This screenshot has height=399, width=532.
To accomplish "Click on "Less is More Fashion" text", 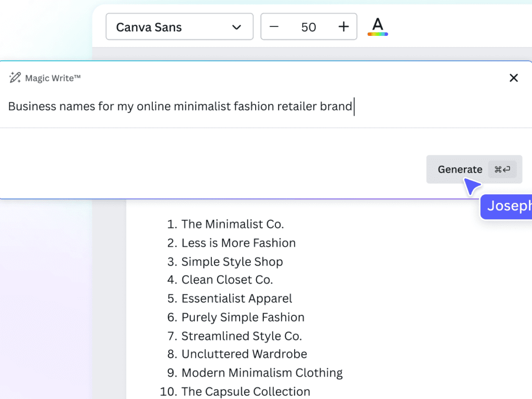I will click(238, 243).
